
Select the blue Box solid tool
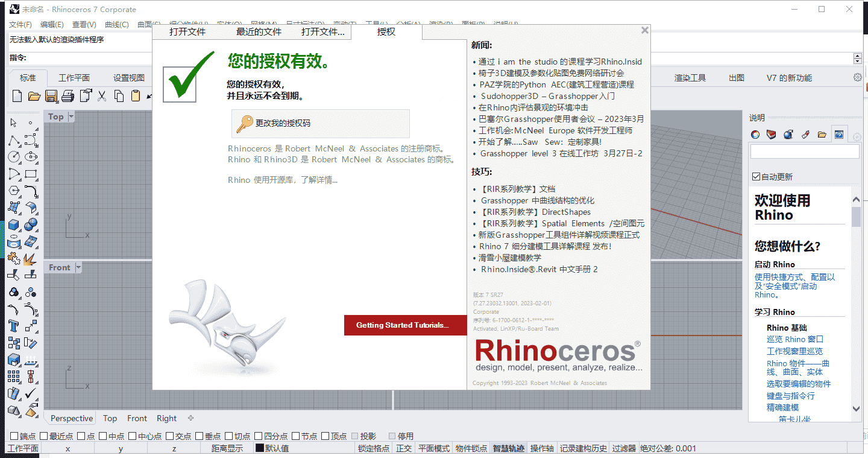[14, 224]
